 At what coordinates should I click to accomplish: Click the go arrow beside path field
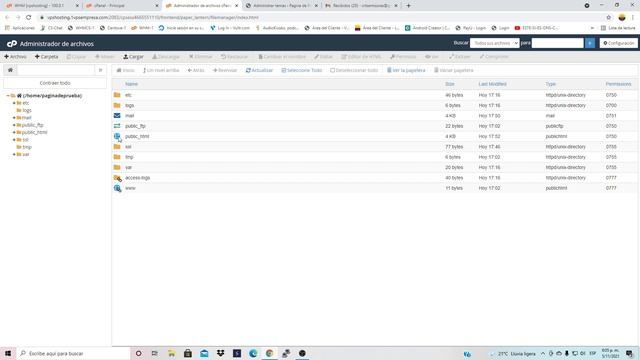pos(100,70)
